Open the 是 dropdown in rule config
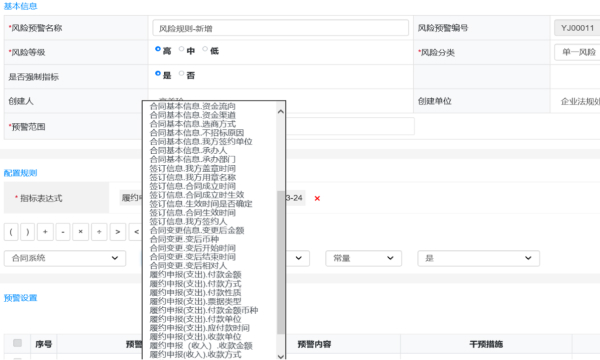Viewport: 600px width, 360px height. pos(479,258)
